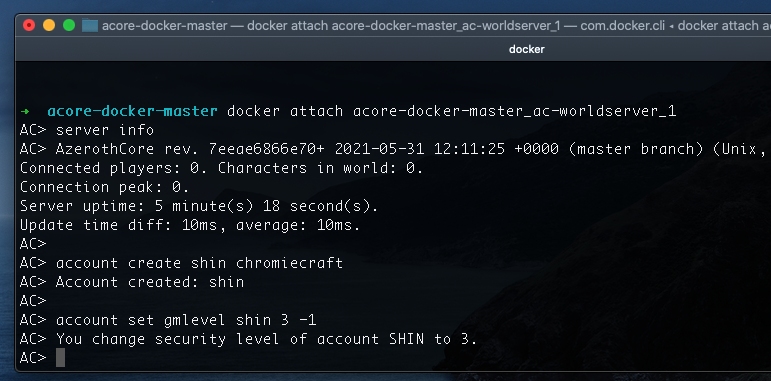
Task: Click the prompt arrow before acore-docker-master
Action: (25, 111)
